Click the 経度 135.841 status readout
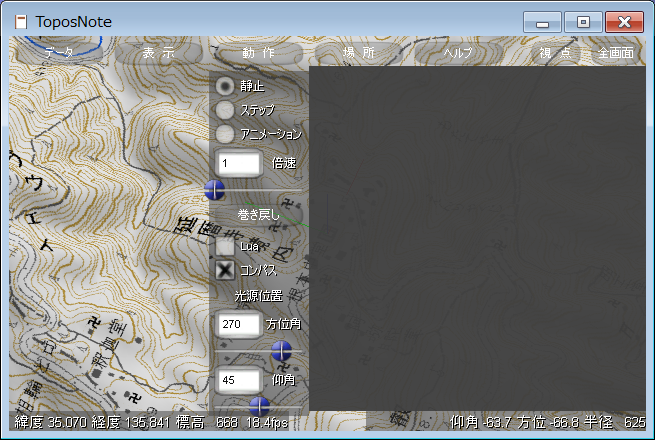Image resolution: width=655 pixels, height=440 pixels. 131,422
